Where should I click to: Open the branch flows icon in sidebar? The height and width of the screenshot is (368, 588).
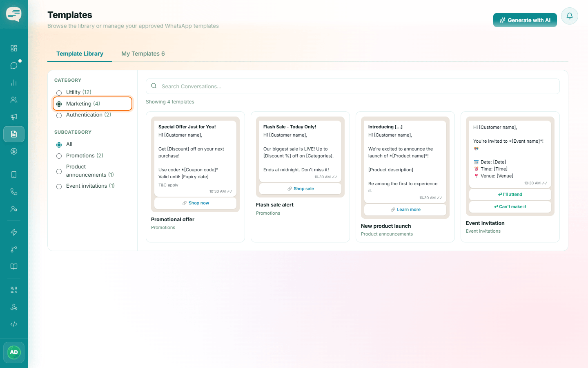[14, 249]
